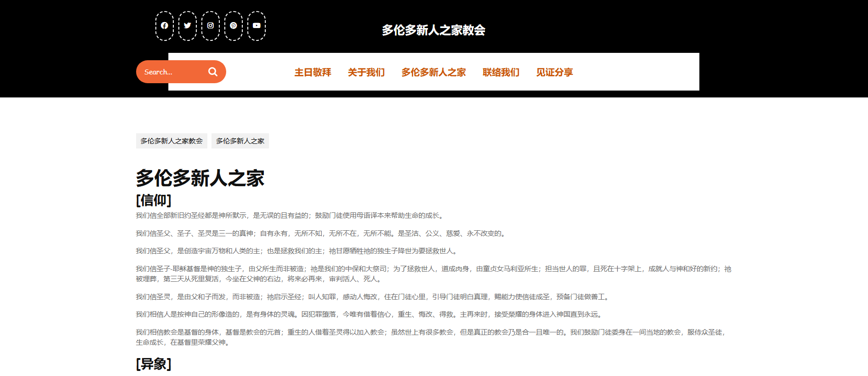Click the [信仰] section heading
This screenshot has width=868, height=376.
[x=154, y=200]
